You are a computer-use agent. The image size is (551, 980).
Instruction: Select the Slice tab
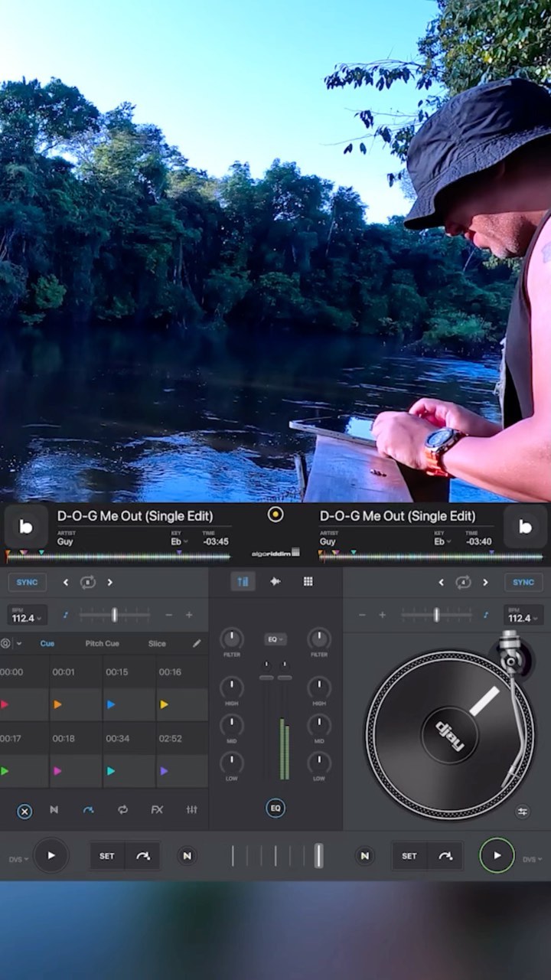pos(157,643)
